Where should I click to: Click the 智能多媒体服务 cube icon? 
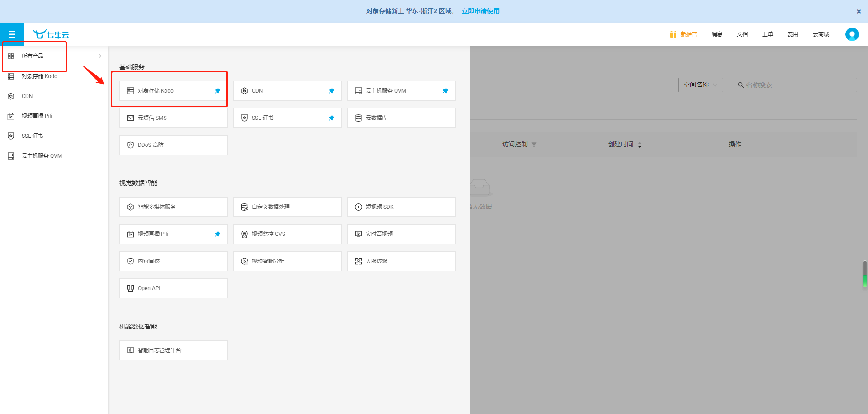click(x=131, y=207)
